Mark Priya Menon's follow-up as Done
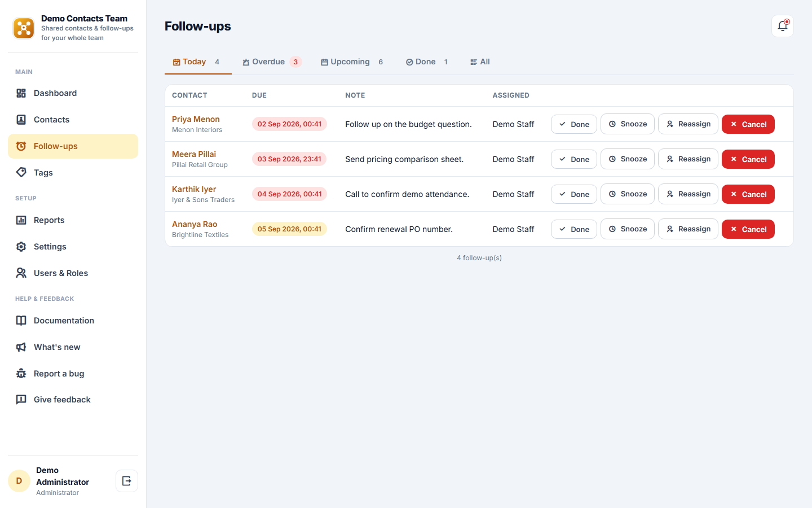Viewport: 812px width, 508px height. point(574,124)
